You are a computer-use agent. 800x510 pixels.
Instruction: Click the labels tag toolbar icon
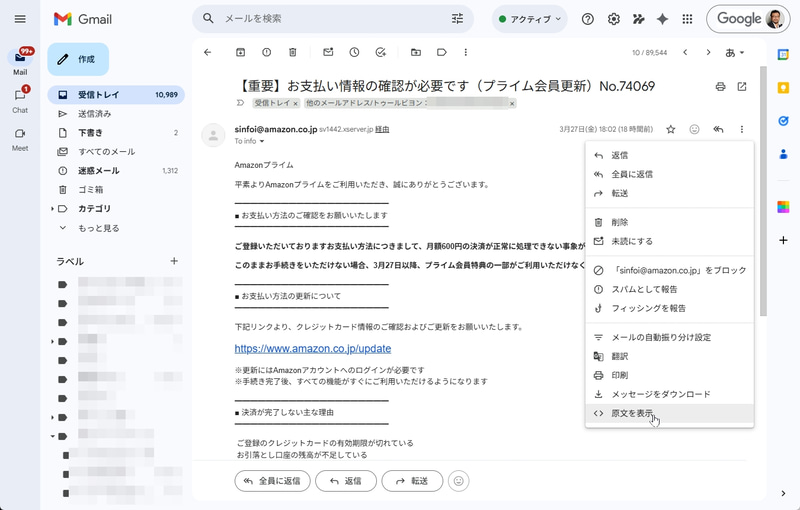(442, 52)
